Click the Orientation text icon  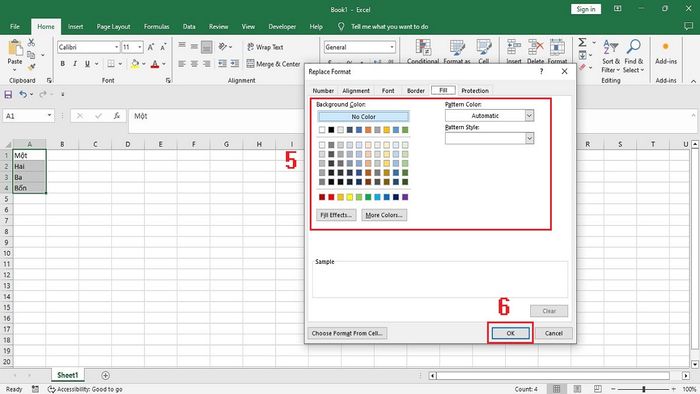tap(223, 46)
